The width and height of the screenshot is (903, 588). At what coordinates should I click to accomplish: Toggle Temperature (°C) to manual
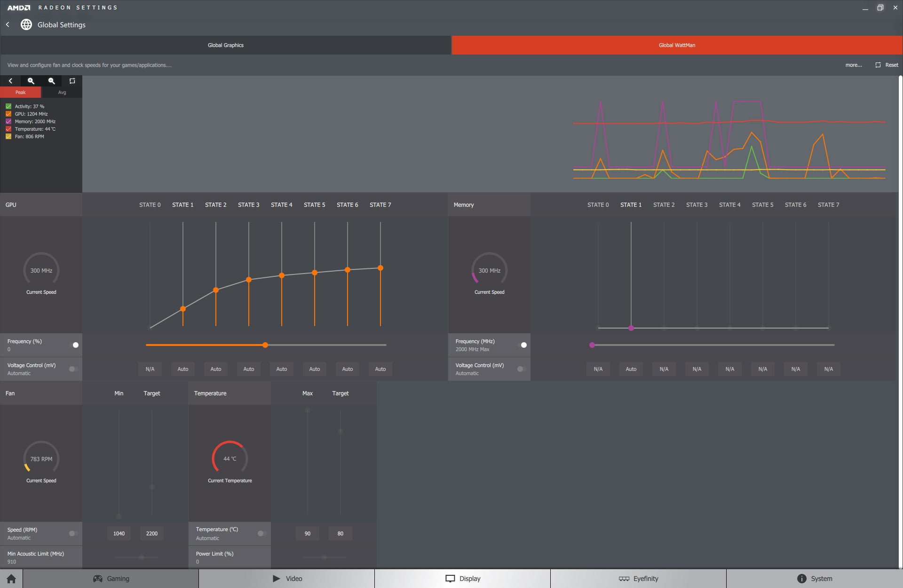click(x=262, y=533)
